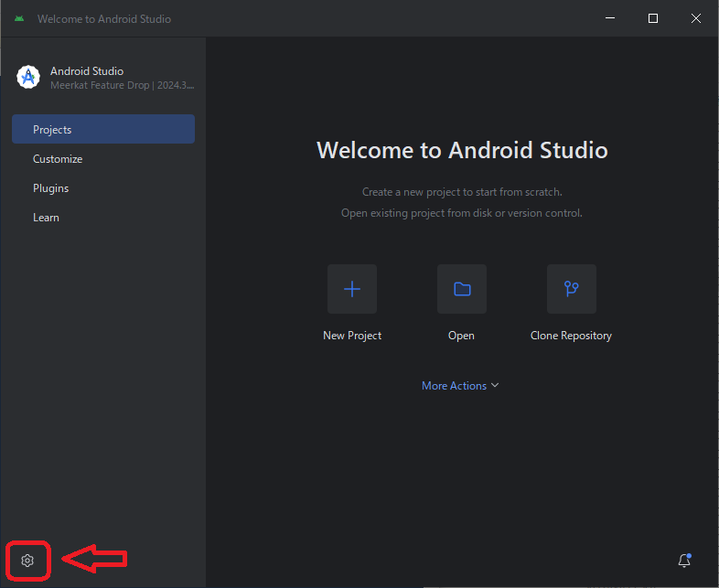Image resolution: width=719 pixels, height=588 pixels.
Task: Click the Clone Repository label
Action: 571,336
